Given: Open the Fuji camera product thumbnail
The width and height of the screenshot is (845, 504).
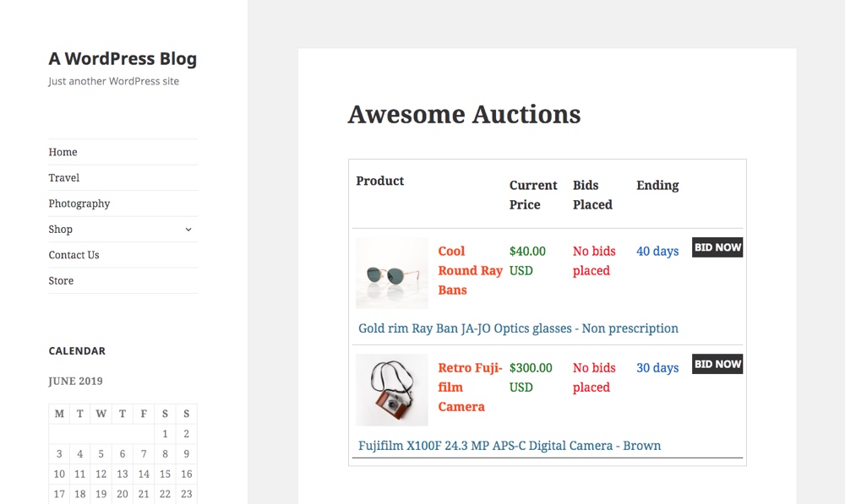Looking at the screenshot, I should [x=392, y=390].
